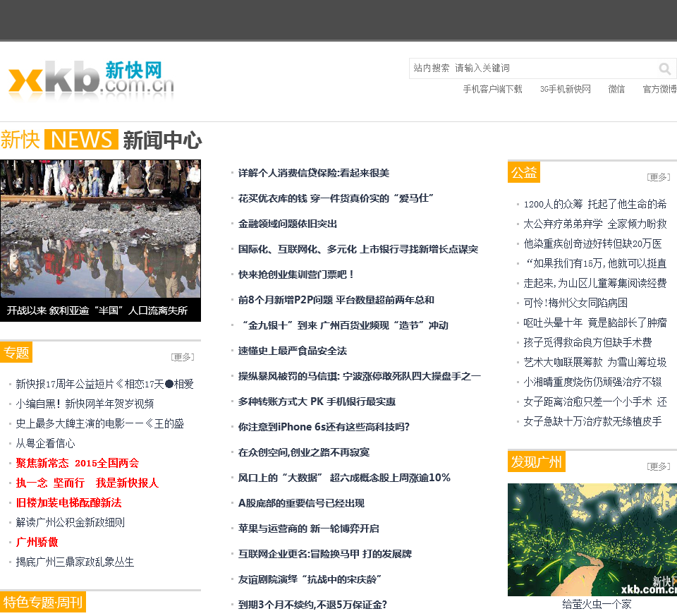The height and width of the screenshot is (616, 677).
Task: Open article 国际化、互联网化、多元化 上市银行
Action: [x=358, y=249]
